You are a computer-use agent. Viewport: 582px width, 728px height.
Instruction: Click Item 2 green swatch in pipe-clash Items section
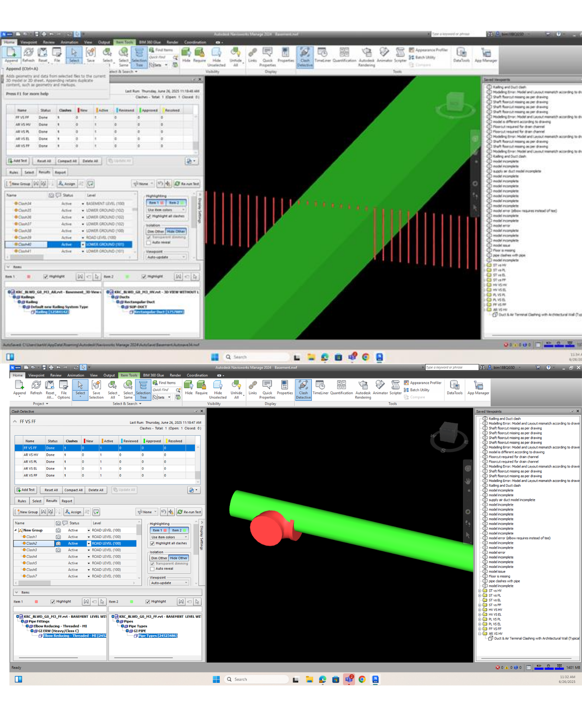click(131, 602)
